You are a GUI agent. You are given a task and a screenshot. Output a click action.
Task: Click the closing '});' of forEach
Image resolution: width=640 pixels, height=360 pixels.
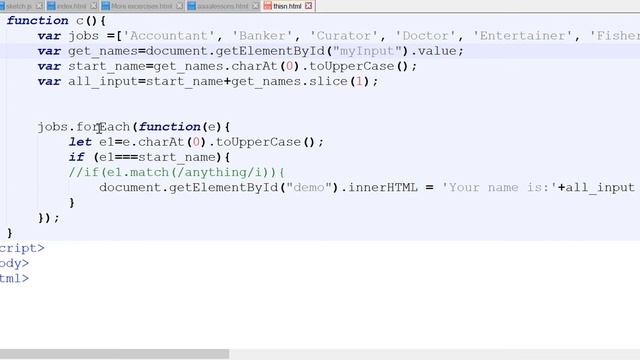48,218
